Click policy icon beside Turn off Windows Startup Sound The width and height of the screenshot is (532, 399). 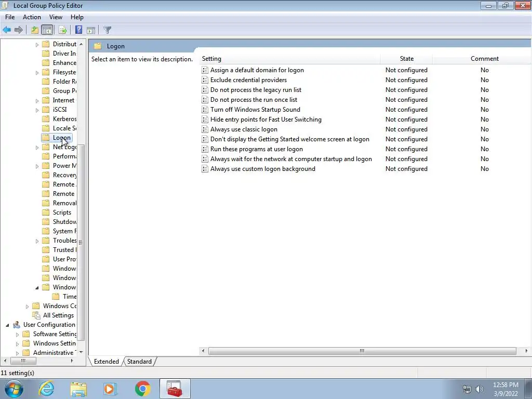[x=205, y=110]
